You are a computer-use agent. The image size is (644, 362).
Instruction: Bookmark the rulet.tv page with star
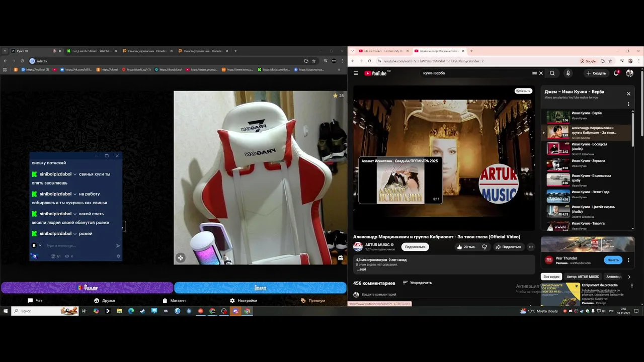point(314,61)
